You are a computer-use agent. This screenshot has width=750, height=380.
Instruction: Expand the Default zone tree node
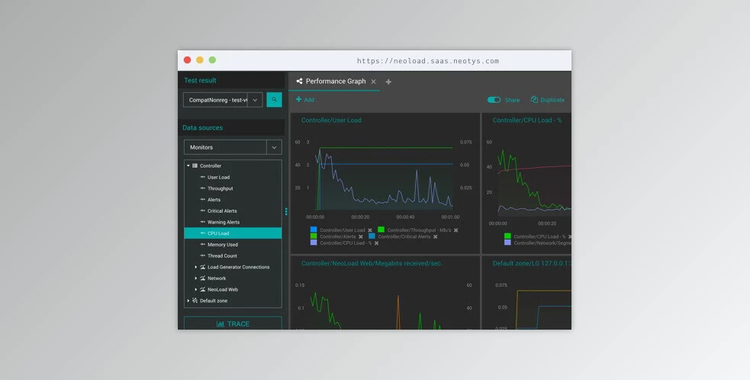(x=188, y=301)
